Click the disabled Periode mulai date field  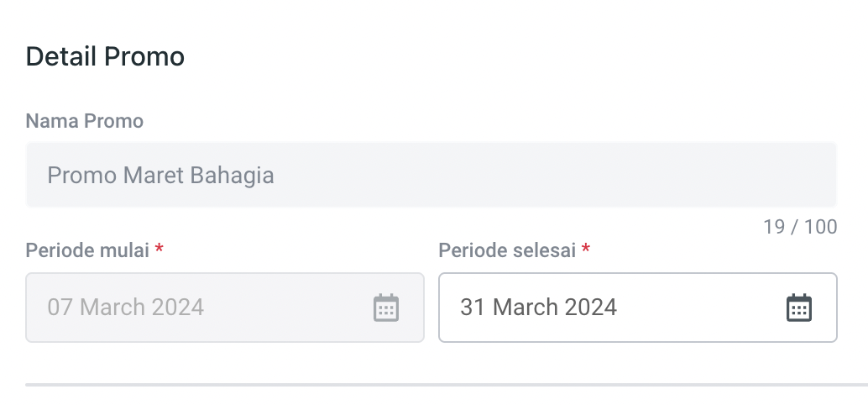(201, 308)
